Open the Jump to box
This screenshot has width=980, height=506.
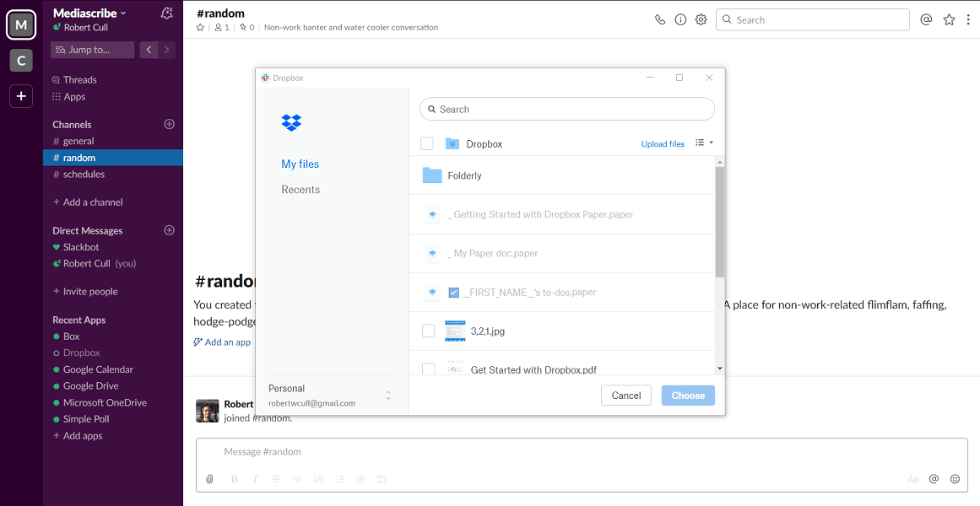coord(93,50)
